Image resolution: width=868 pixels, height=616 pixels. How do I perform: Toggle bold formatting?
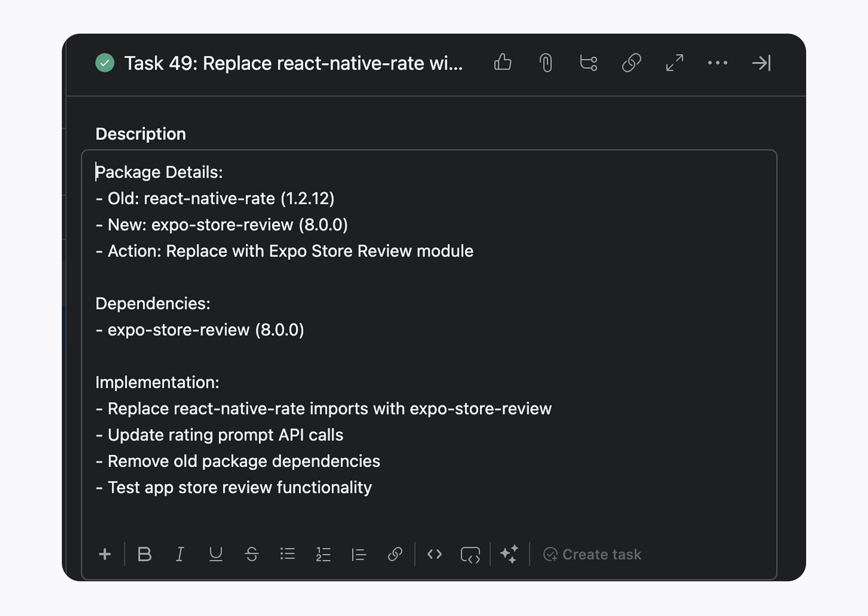(145, 554)
